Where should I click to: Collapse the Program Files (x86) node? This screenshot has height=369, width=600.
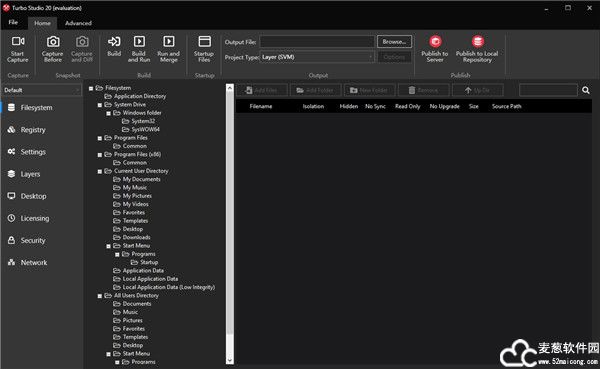click(100, 155)
